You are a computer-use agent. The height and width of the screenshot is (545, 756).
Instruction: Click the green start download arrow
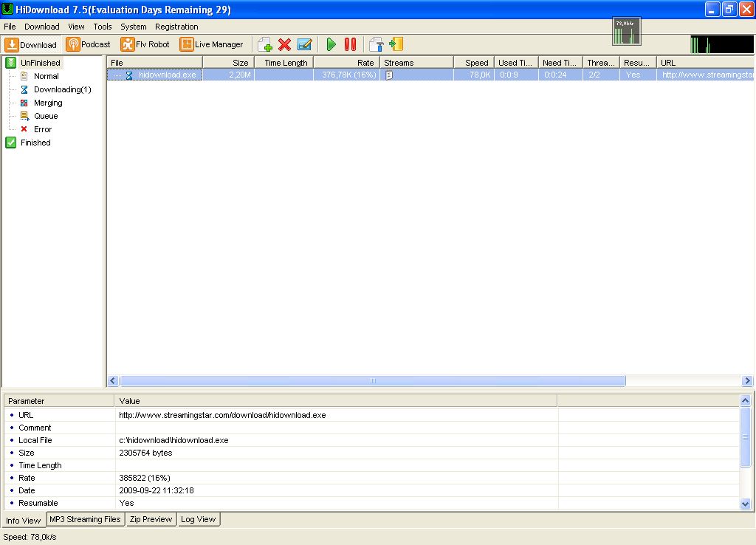coord(331,44)
